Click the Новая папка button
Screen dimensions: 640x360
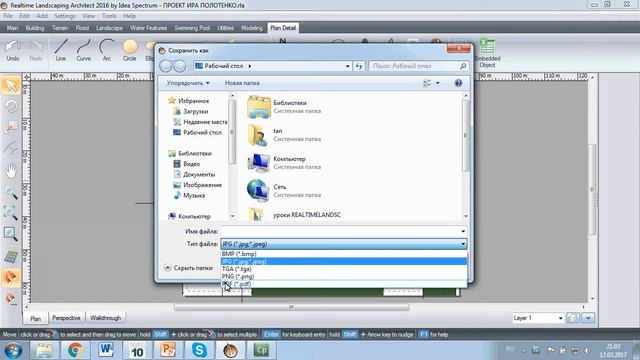(242, 83)
